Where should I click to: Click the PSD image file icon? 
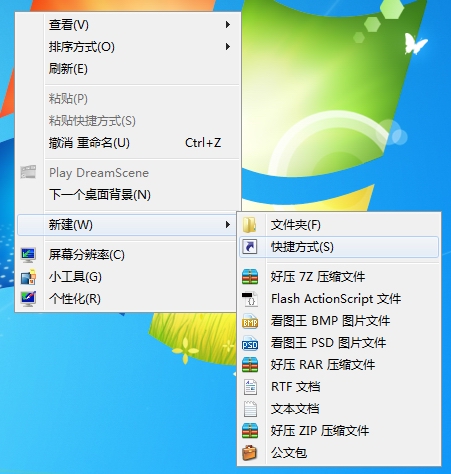[250, 343]
